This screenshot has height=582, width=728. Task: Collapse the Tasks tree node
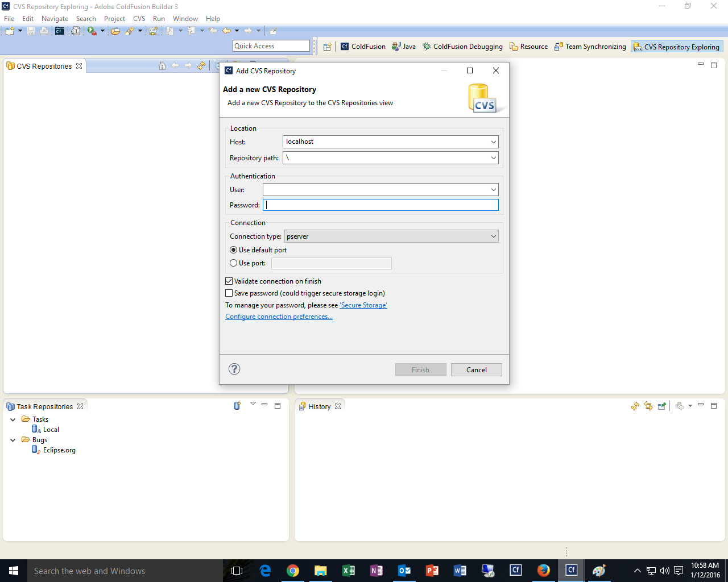coord(13,419)
